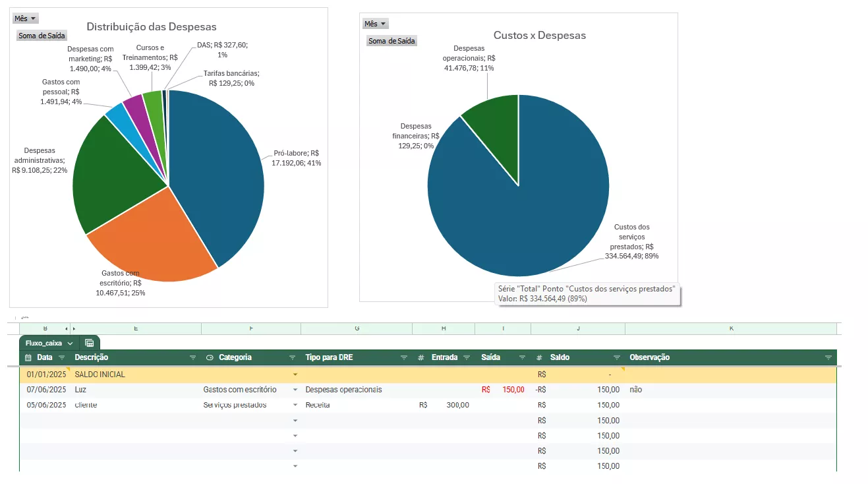Screen dimensions: 868x484
Task: Select column H header
Action: pyautogui.click(x=444, y=328)
